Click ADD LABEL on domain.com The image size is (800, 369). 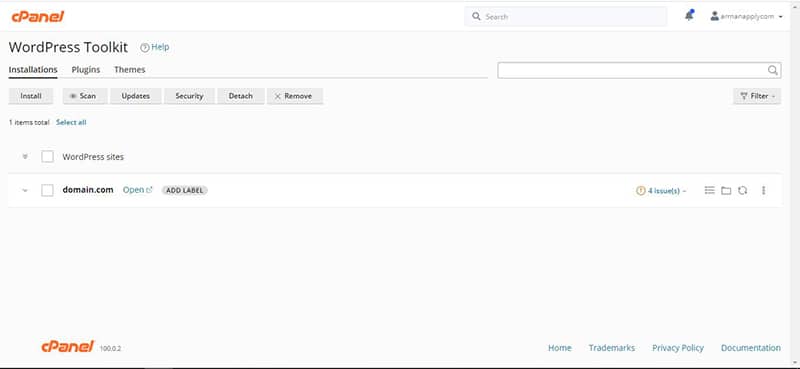pyautogui.click(x=185, y=190)
